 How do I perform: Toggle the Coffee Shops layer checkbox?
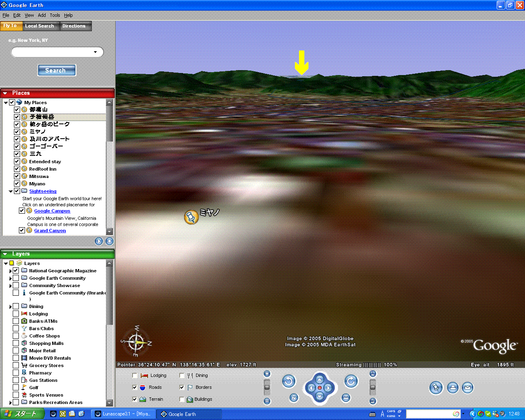(16, 336)
